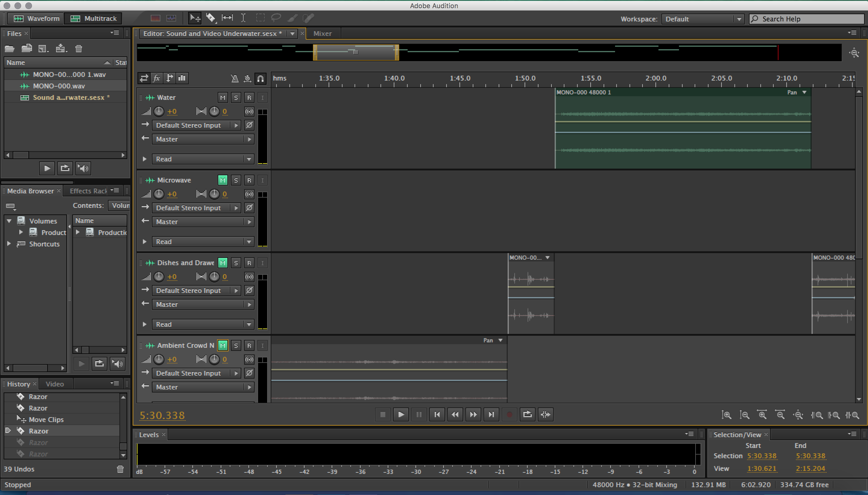Screen dimensions: 868x495
Task: Switch to the Video tab
Action: click(x=54, y=384)
